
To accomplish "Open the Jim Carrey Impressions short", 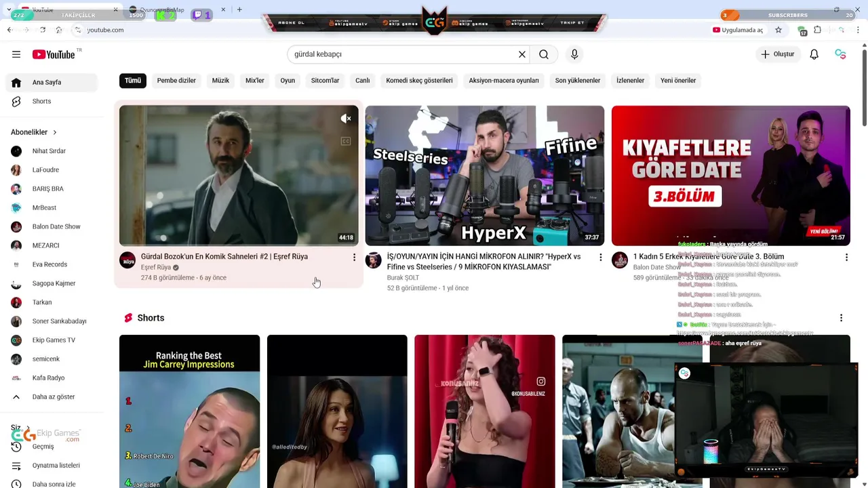I will (x=189, y=411).
